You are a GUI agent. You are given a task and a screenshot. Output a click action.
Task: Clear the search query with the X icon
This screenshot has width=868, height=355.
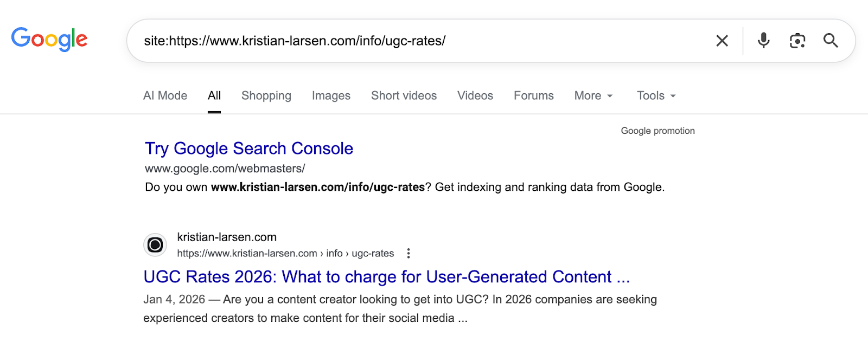(722, 41)
